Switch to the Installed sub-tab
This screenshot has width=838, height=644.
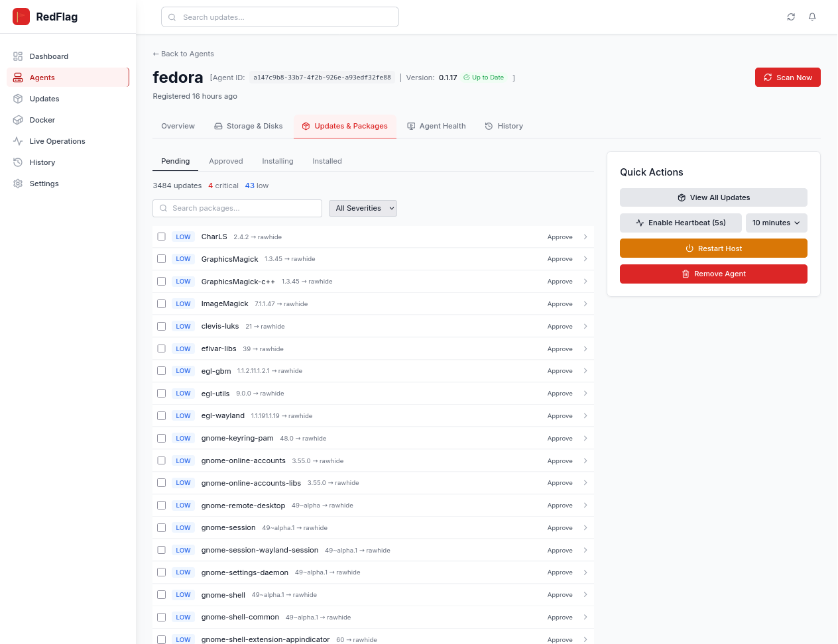[327, 161]
